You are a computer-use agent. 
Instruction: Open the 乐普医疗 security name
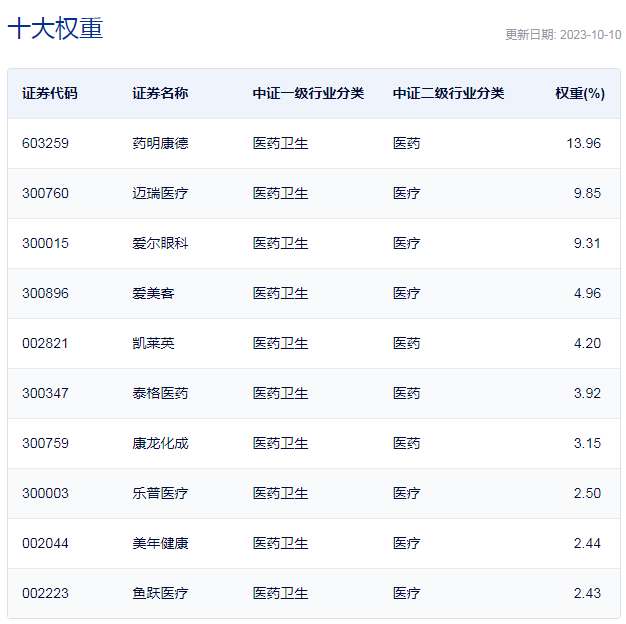160,493
